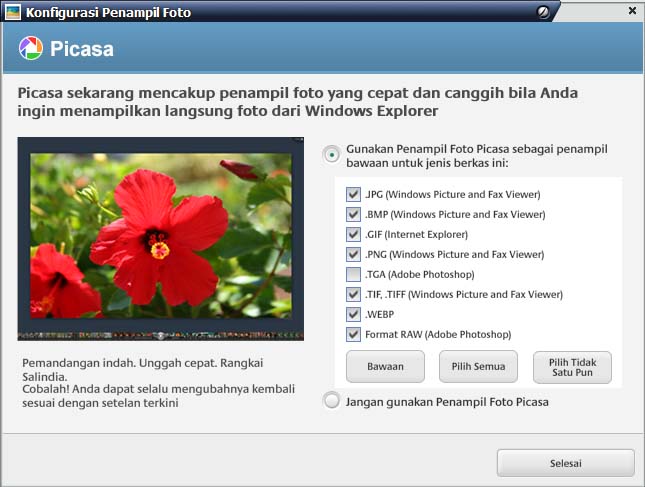Uncheck the .WEBP checkbox
The width and height of the screenshot is (645, 487).
[x=353, y=314]
